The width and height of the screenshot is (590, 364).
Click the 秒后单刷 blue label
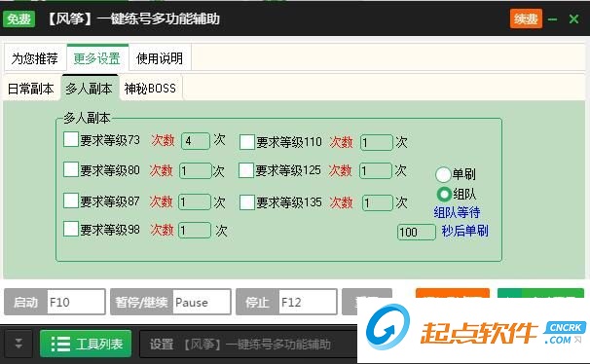(x=465, y=231)
